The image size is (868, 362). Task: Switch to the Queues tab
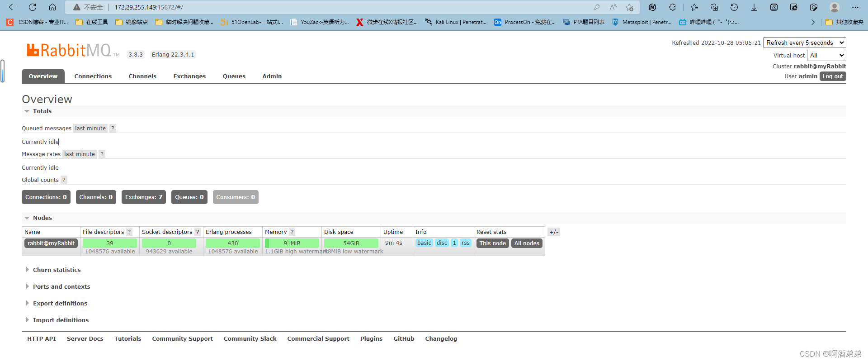click(x=234, y=76)
